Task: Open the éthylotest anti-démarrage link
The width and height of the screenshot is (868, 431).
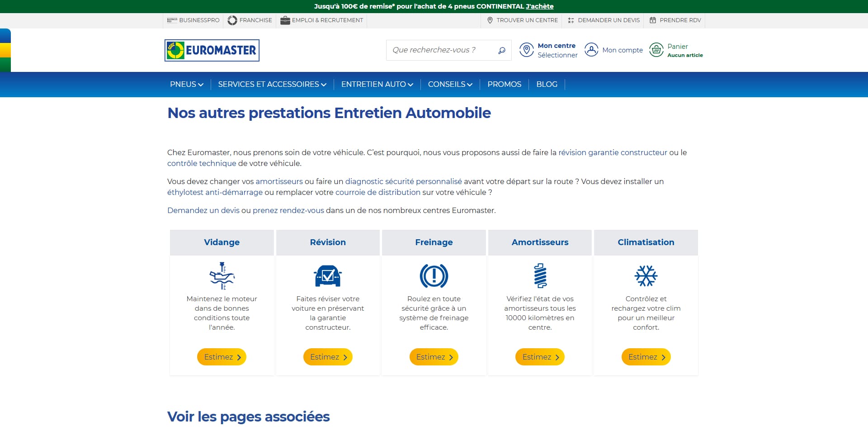Action: (215, 192)
